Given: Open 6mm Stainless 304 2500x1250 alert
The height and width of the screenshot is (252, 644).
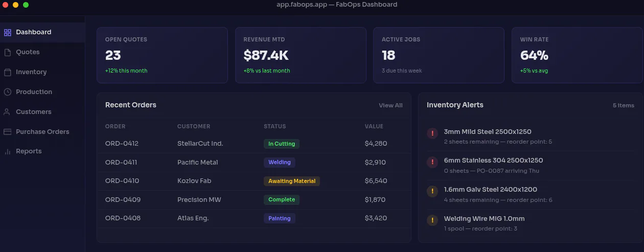Looking at the screenshot, I should click(531, 165).
